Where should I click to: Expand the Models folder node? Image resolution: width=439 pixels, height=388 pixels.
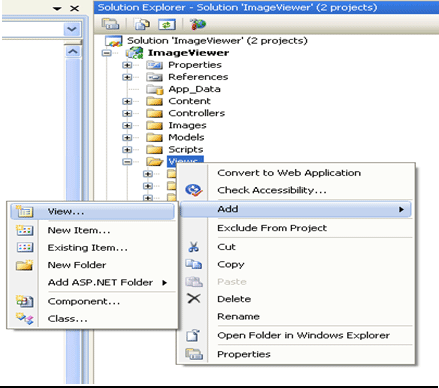tap(127, 138)
